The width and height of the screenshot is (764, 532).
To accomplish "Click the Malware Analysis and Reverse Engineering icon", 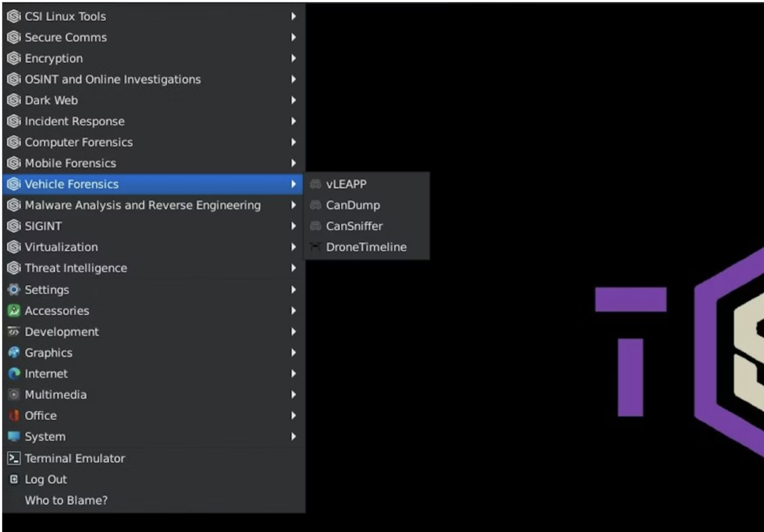I will click(x=13, y=205).
